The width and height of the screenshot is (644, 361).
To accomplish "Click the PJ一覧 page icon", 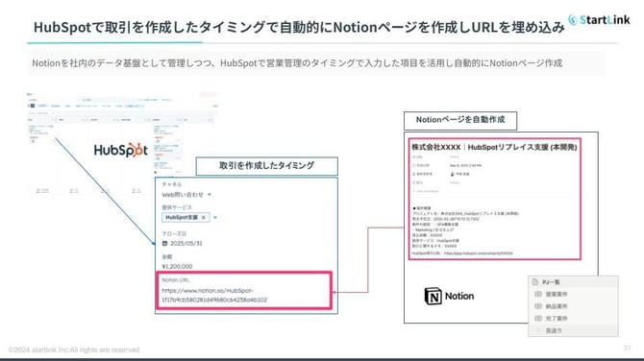I will [x=534, y=282].
